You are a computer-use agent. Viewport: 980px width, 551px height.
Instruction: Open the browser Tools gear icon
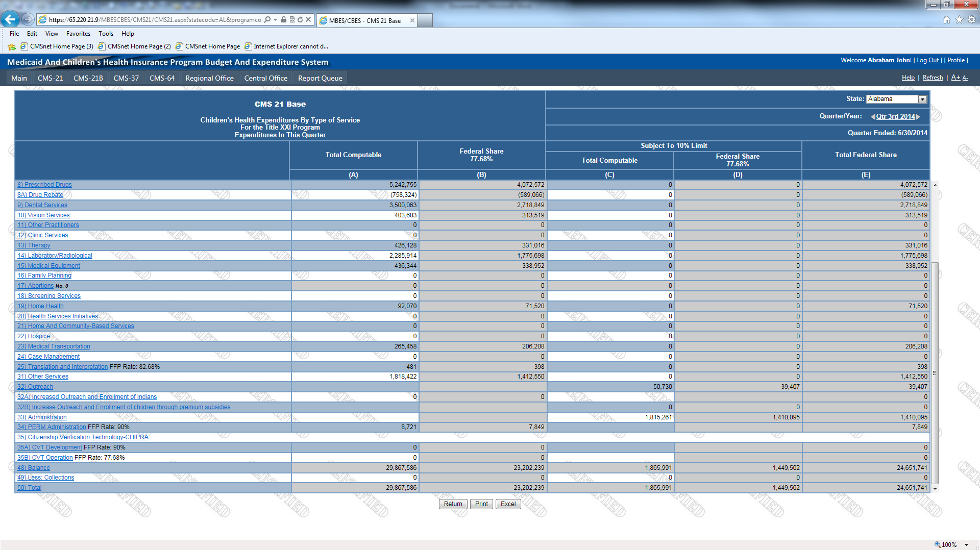[x=971, y=20]
